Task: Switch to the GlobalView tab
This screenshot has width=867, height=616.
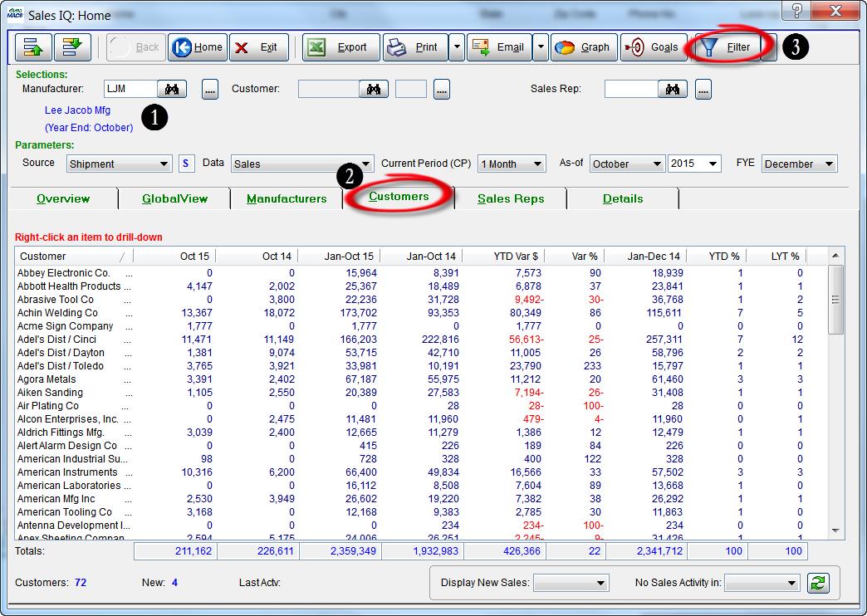Action: coord(174,198)
